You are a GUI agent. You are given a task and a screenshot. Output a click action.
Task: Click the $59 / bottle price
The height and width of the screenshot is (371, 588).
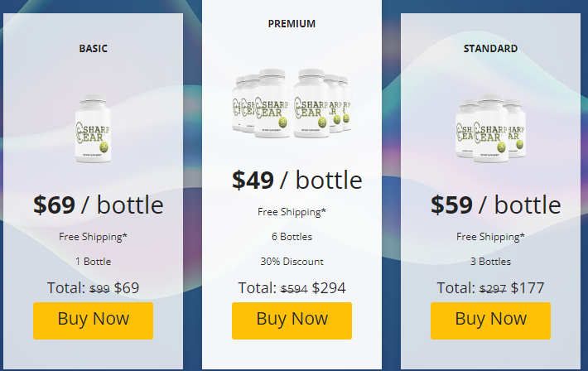(495, 205)
